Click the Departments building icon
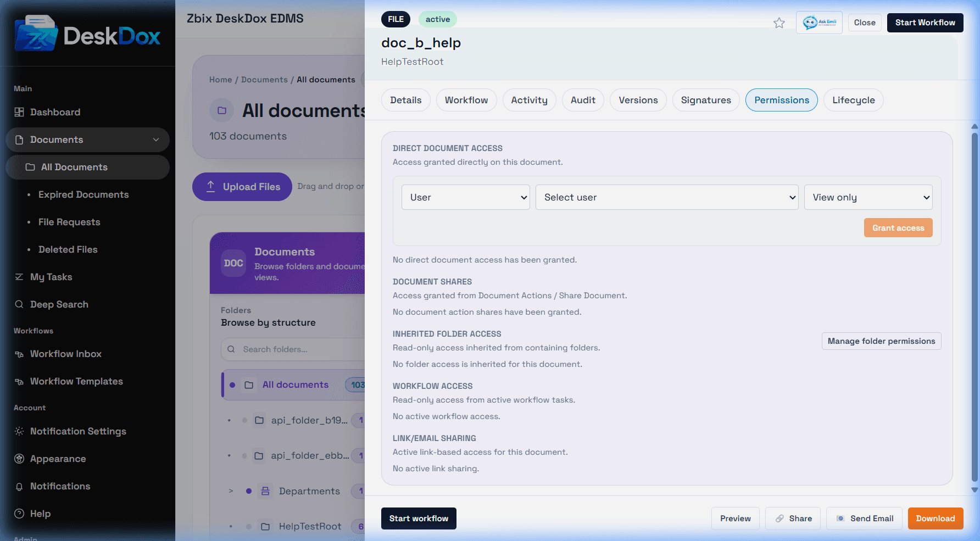 (265, 491)
